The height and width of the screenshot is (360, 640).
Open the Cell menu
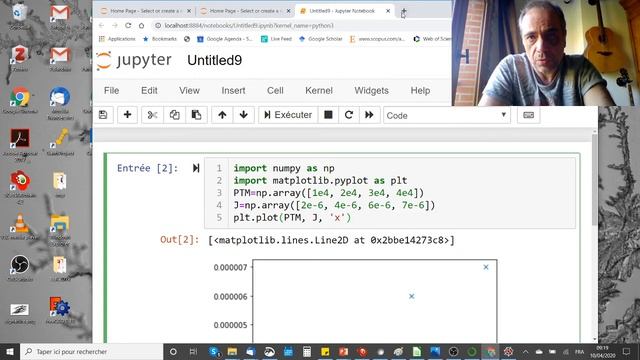click(275, 91)
